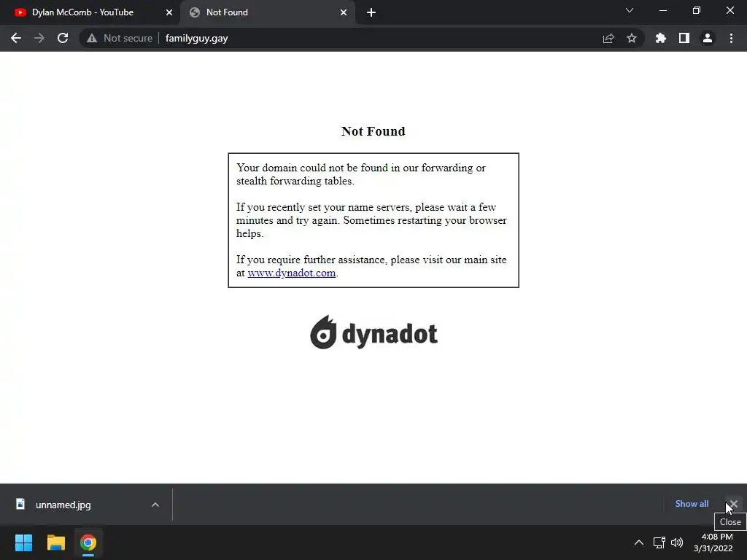
Task: Reload the familyguy.gay page
Action: point(63,38)
